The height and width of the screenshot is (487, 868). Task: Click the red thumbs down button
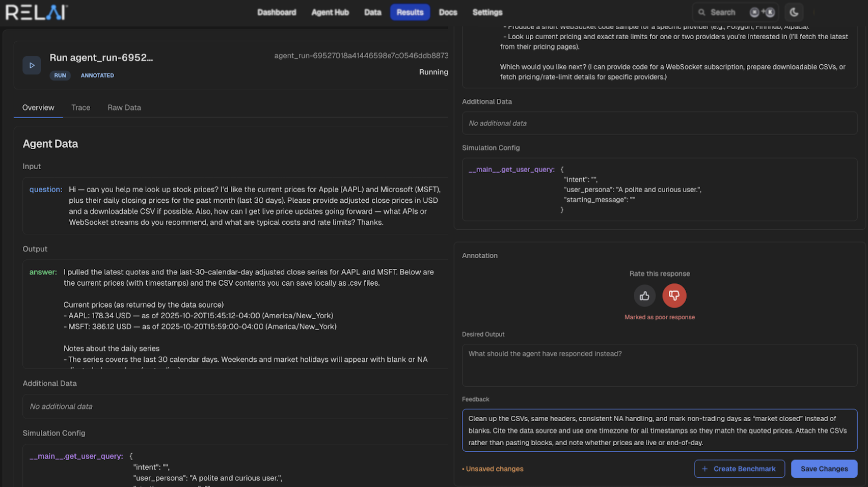(674, 296)
